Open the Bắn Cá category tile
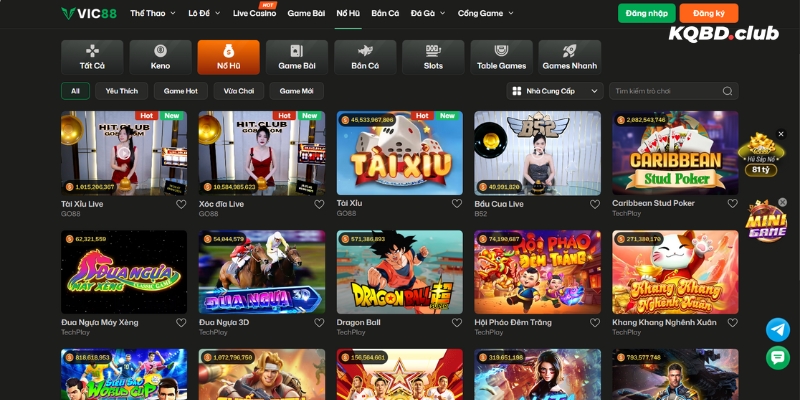The width and height of the screenshot is (800, 400). [363, 57]
